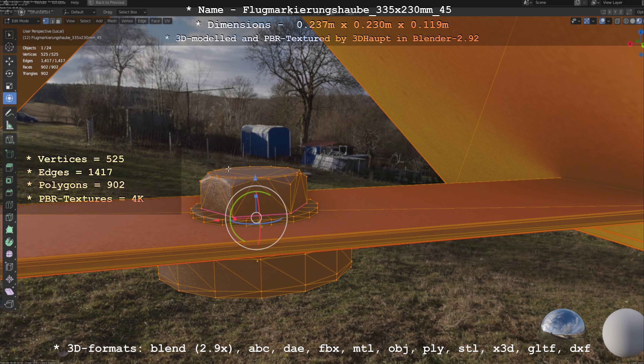Viewport: 644px width, 364px height.
Task: Open the UV menu
Action: 167,21
